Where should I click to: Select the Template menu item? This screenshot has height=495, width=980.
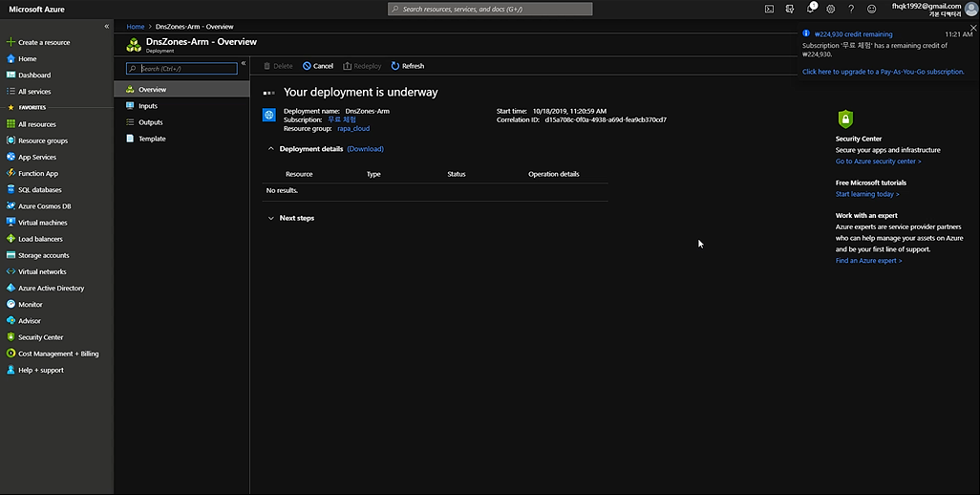point(181,139)
